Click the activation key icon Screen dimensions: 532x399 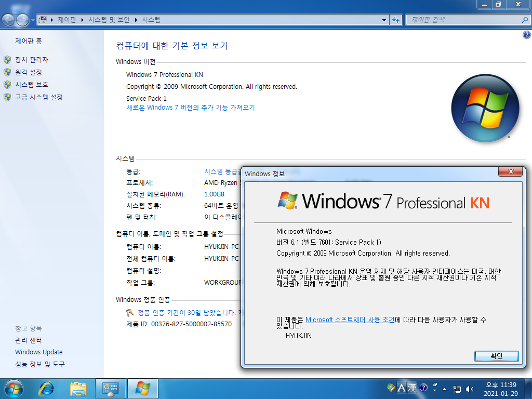point(130,312)
